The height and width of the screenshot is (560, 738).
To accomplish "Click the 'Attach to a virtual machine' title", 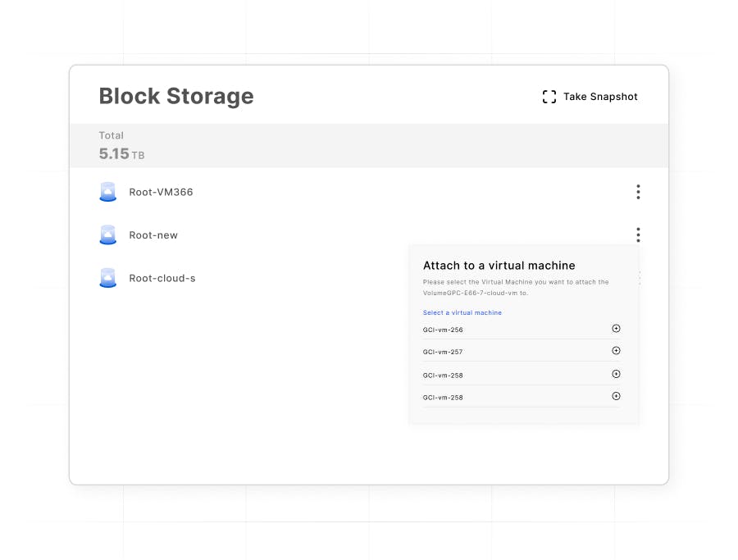I will point(499,266).
